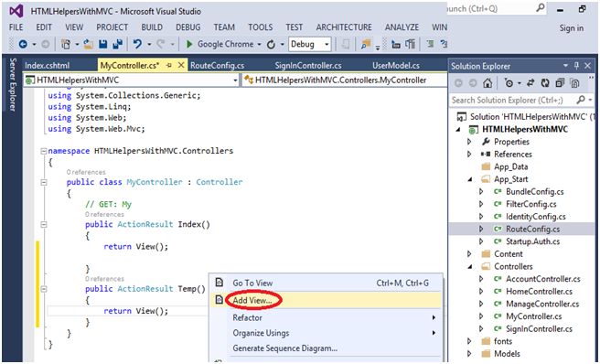600x364 pixels.
Task: Pin the Solution Explorer panel
Action: tap(576, 66)
